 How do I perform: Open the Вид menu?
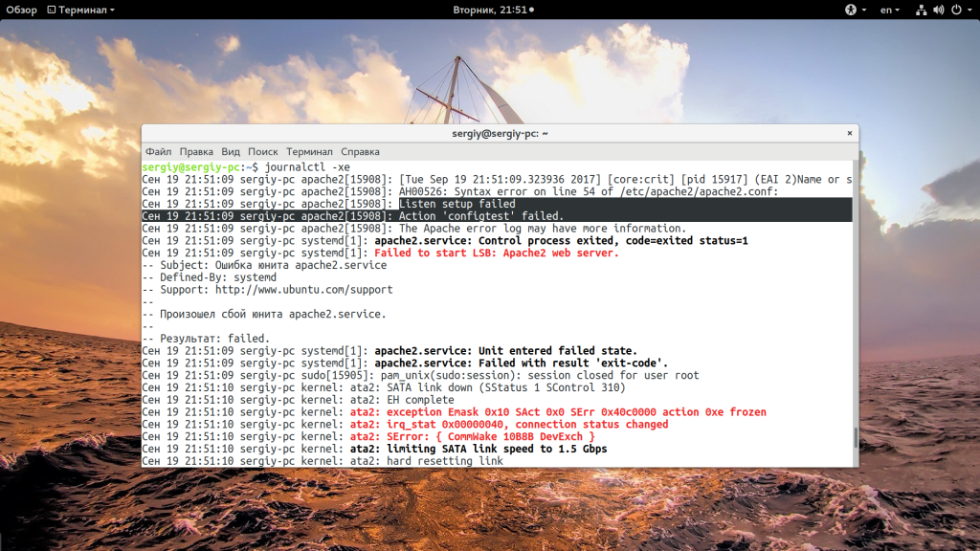231,151
